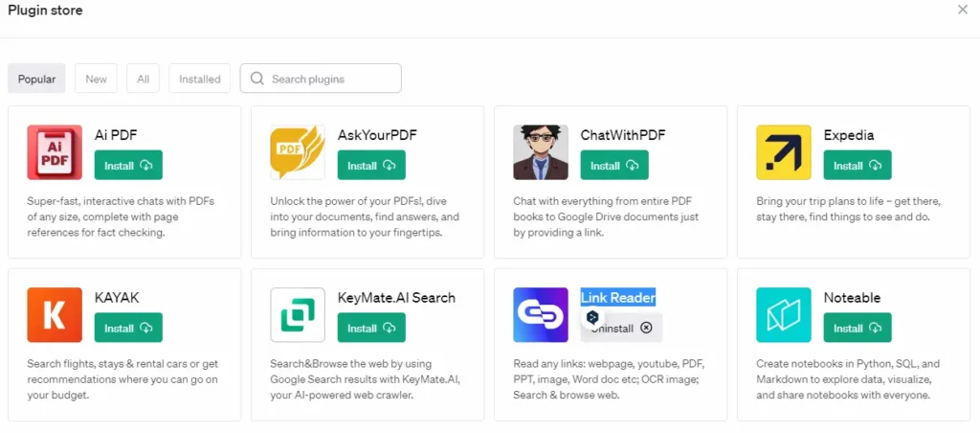980x433 pixels.
Task: Install the Expedia plugin
Action: tap(857, 165)
